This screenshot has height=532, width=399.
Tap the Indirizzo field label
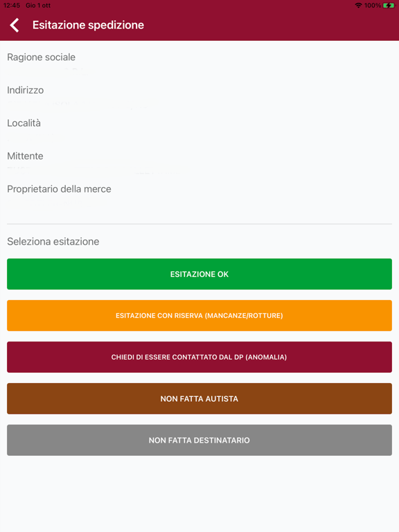pyautogui.click(x=26, y=90)
